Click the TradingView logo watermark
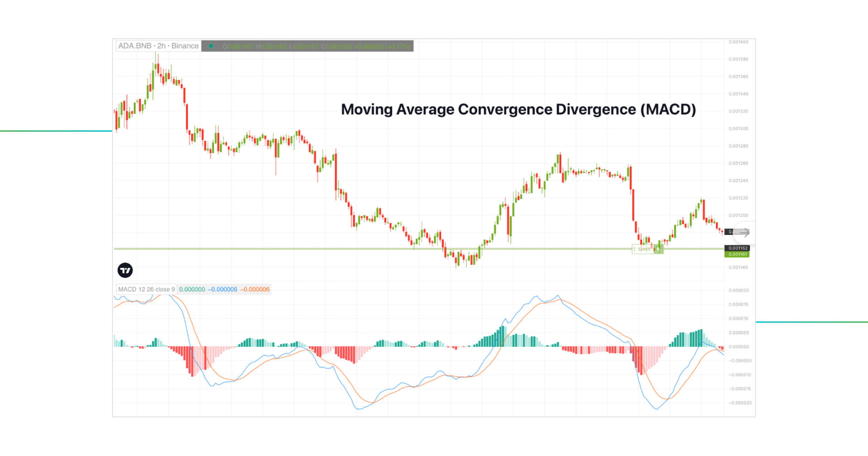Viewport: 868px width, 456px height. click(125, 270)
